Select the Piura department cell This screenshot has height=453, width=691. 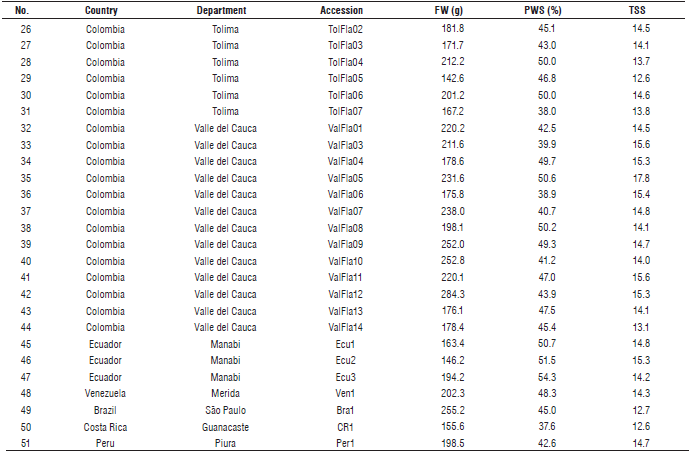point(225,442)
